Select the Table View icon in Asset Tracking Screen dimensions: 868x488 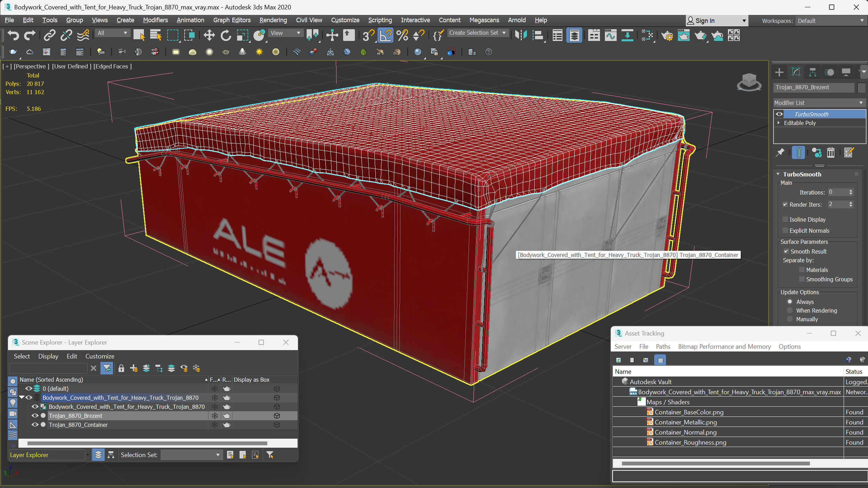pyautogui.click(x=660, y=360)
